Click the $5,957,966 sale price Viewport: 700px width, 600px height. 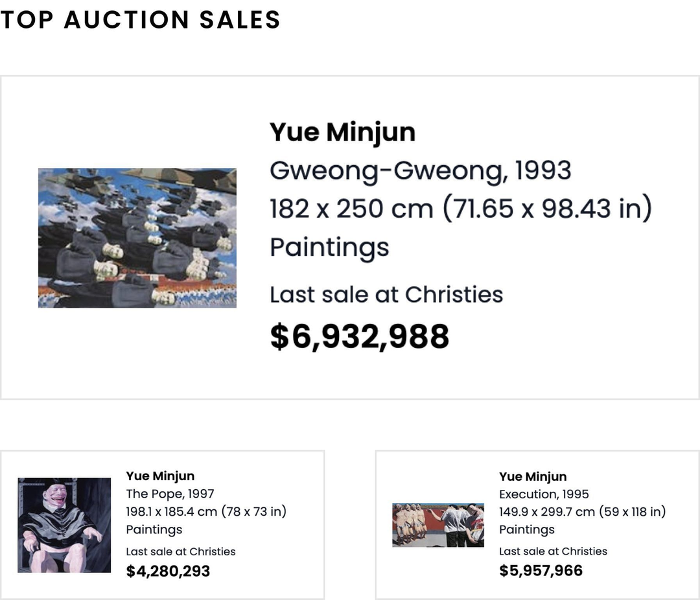(x=541, y=571)
